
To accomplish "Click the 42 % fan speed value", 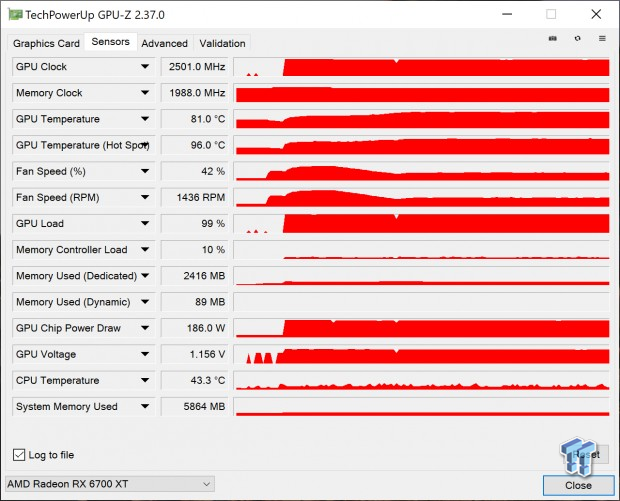I will [x=194, y=171].
